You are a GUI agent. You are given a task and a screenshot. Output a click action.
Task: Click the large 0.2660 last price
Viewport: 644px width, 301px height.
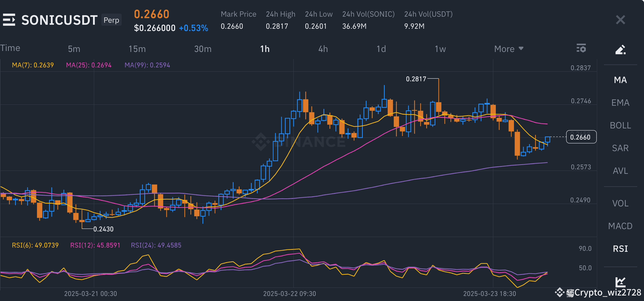pos(152,14)
